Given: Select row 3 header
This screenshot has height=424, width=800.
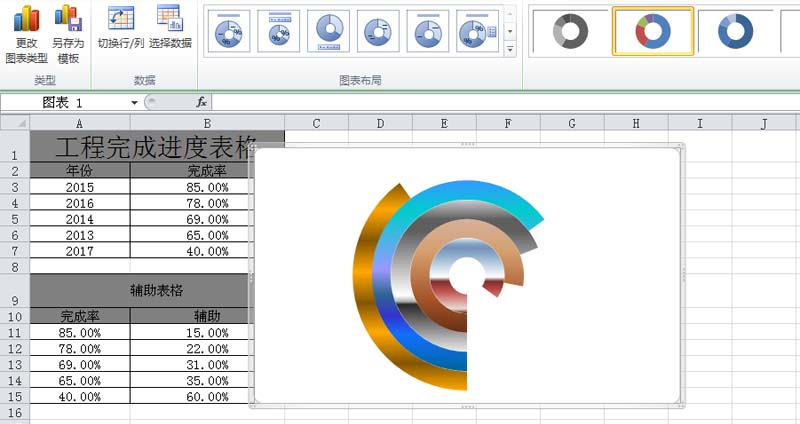Looking at the screenshot, I should click(15, 187).
